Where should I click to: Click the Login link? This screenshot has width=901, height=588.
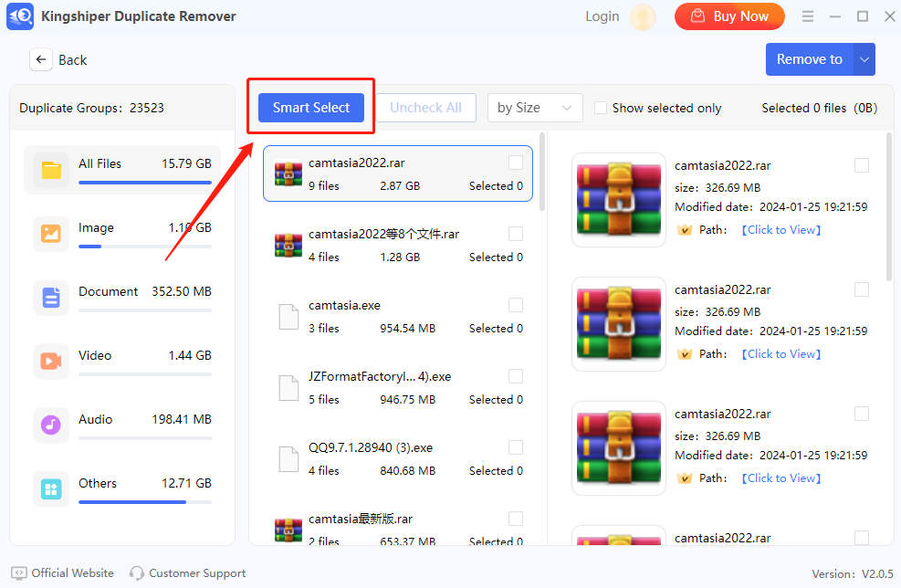(x=602, y=16)
